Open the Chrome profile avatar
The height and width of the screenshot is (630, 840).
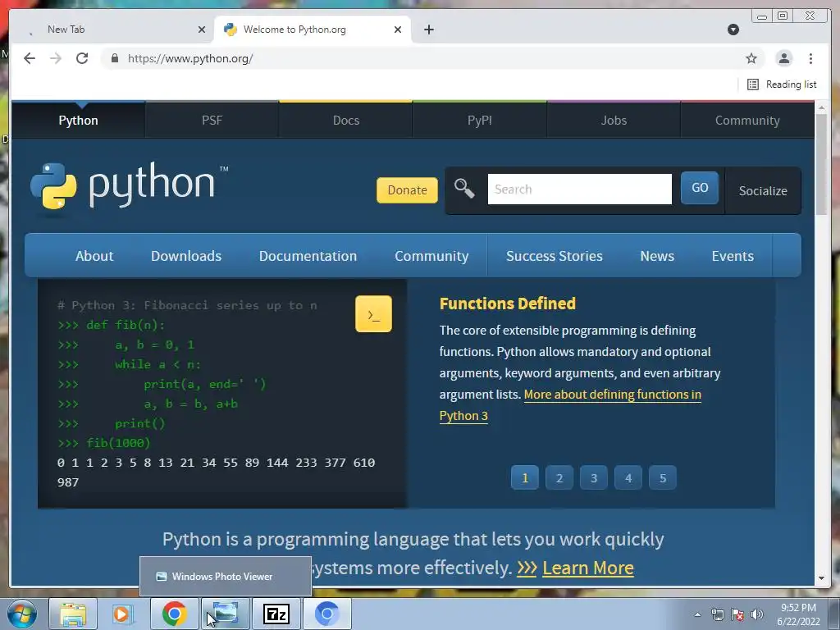tap(783, 58)
